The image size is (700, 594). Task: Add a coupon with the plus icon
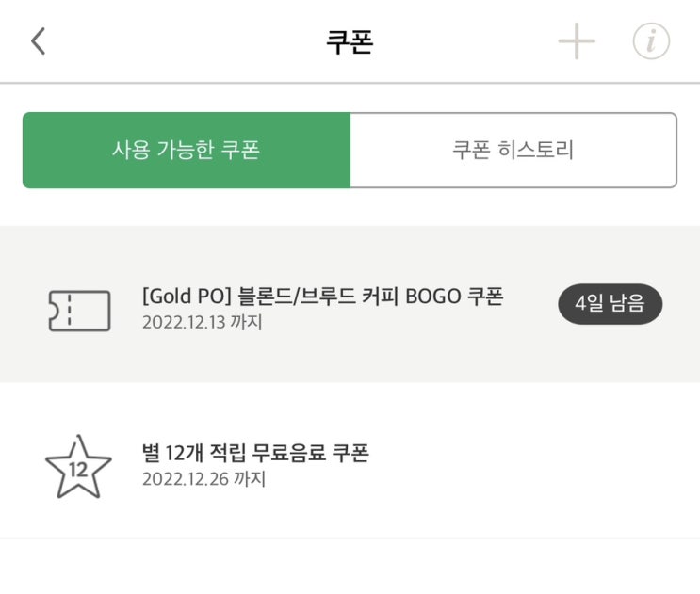click(x=577, y=42)
